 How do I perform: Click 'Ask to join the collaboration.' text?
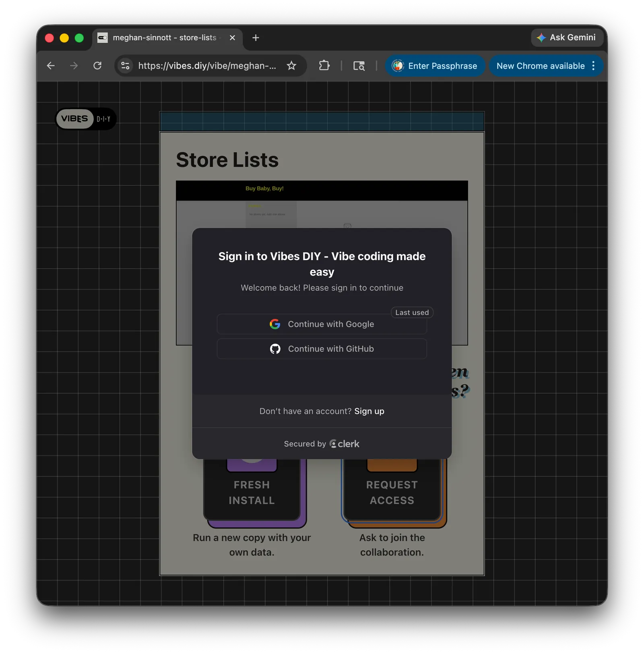[x=392, y=545]
